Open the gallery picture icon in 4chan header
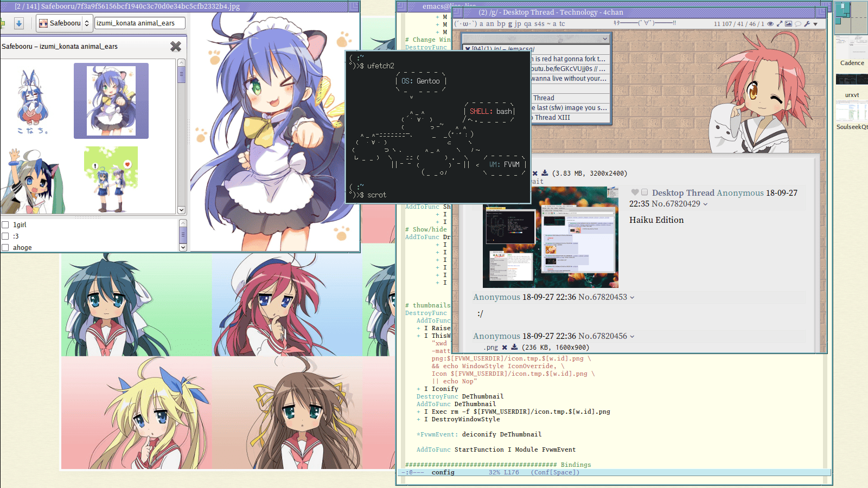The width and height of the screenshot is (868, 488). 789,24
